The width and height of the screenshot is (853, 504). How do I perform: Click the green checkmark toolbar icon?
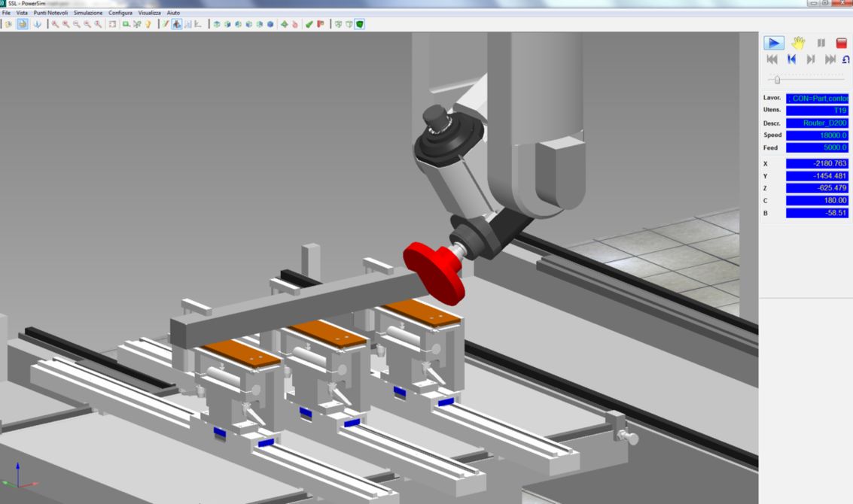coord(309,24)
